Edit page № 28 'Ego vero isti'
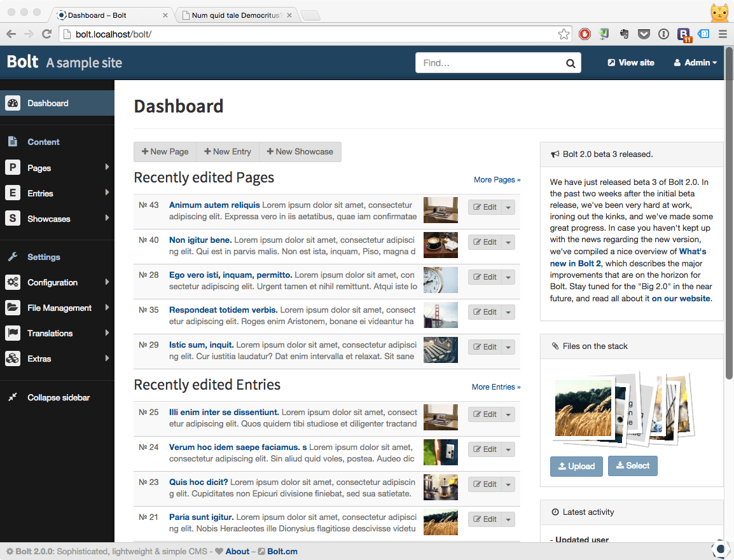734x560 pixels. tap(485, 277)
